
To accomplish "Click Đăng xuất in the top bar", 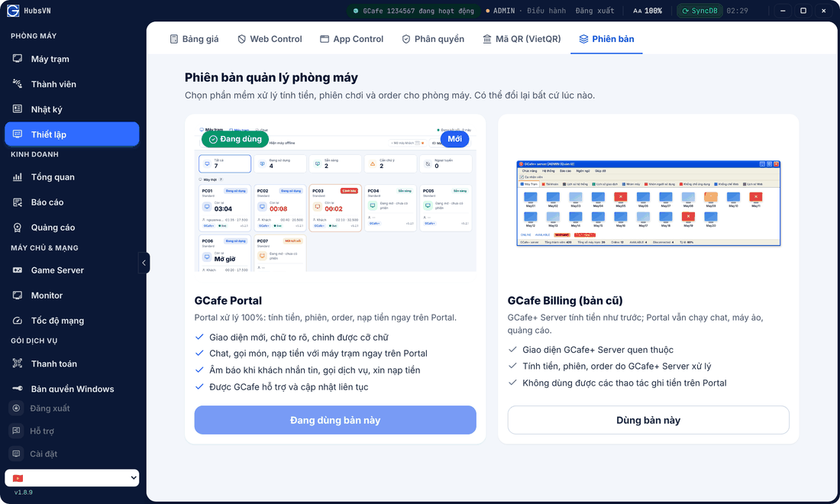I will tap(595, 11).
